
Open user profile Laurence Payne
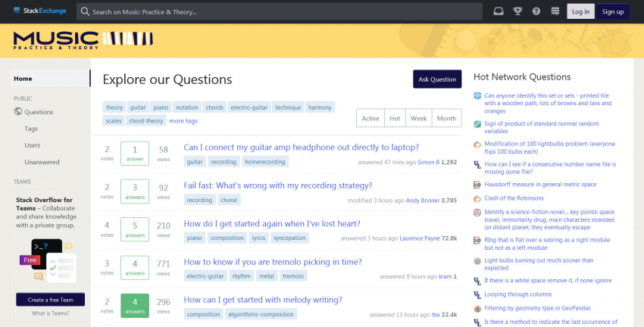click(x=419, y=238)
